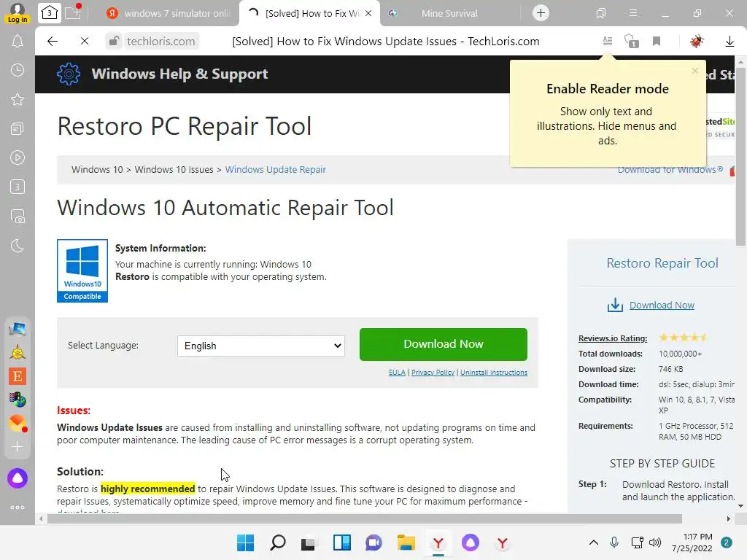Viewport: 747px width, 560px height.
Task: Open the Windows 10 Issues breadcrumb
Action: pyautogui.click(x=174, y=169)
